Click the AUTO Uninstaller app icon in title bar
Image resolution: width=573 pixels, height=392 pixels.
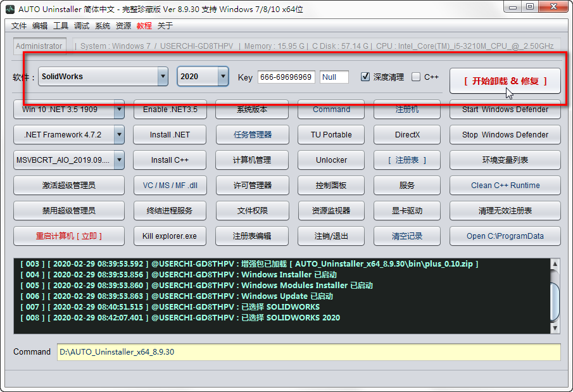[x=11, y=9]
